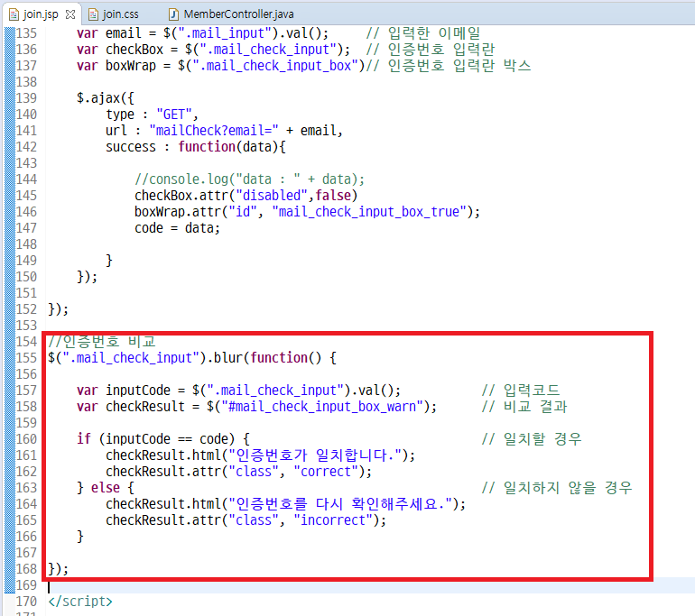The height and width of the screenshot is (616, 695).
Task: Click the // 입력한 이메일 comment
Action: click(423, 33)
